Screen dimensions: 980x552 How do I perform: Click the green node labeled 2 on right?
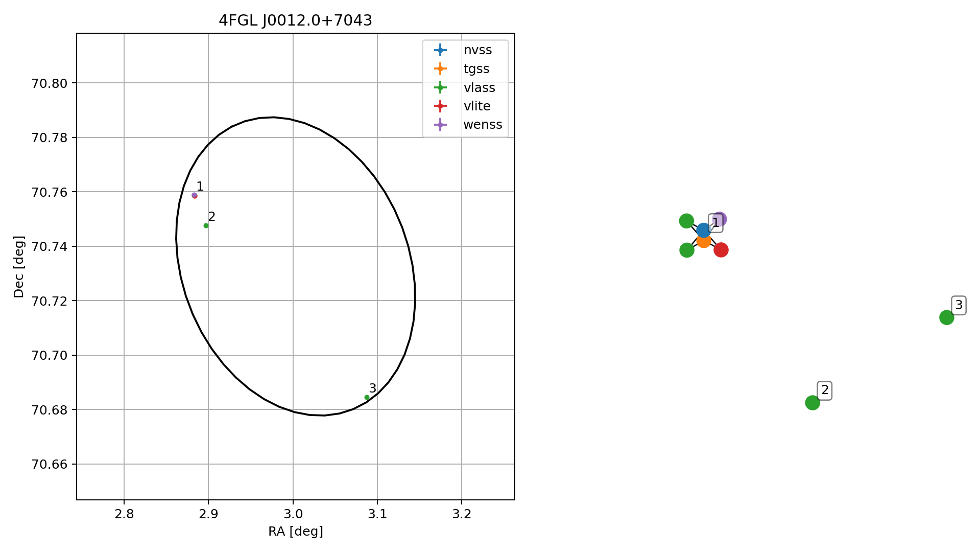tap(812, 403)
